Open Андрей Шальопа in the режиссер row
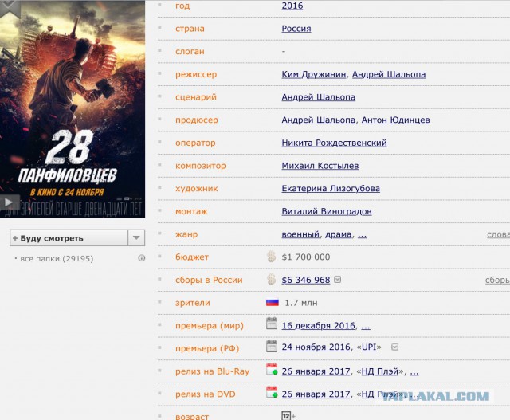 (x=389, y=74)
